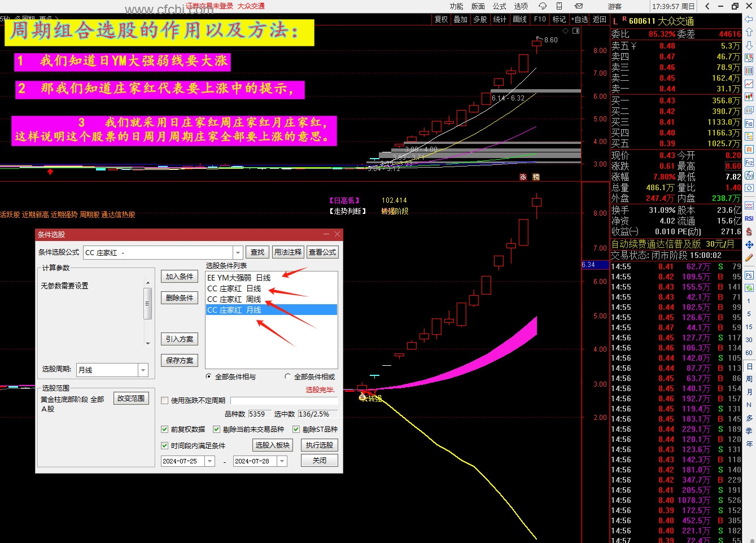The image size is (756, 543).
Task: Click the left arrow icon in right sidebar
Action: click(749, 19)
